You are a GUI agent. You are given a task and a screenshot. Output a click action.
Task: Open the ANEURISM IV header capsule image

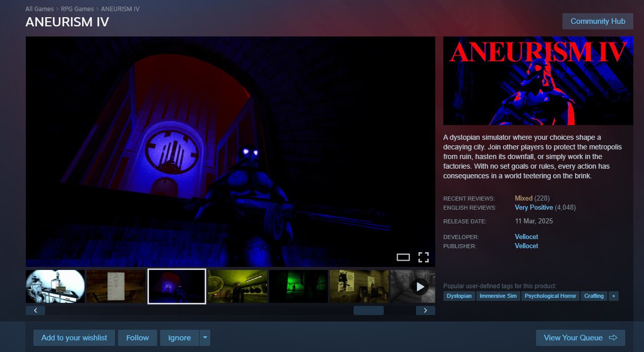coord(538,81)
